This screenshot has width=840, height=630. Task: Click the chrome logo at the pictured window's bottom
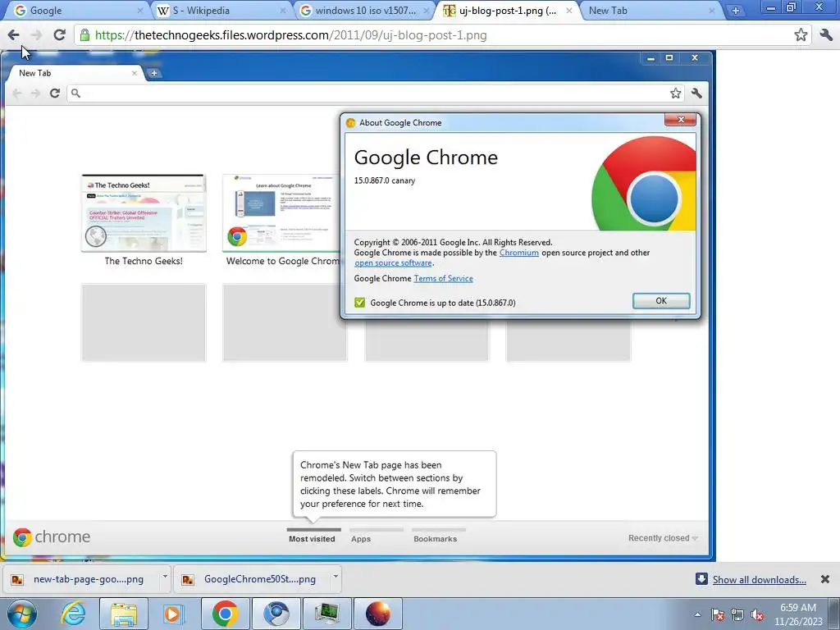[x=52, y=536]
